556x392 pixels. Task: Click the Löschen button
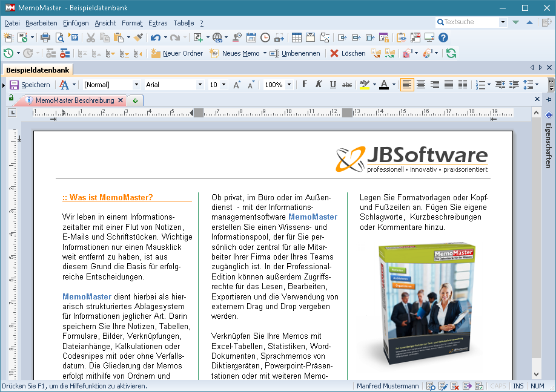[x=348, y=53]
